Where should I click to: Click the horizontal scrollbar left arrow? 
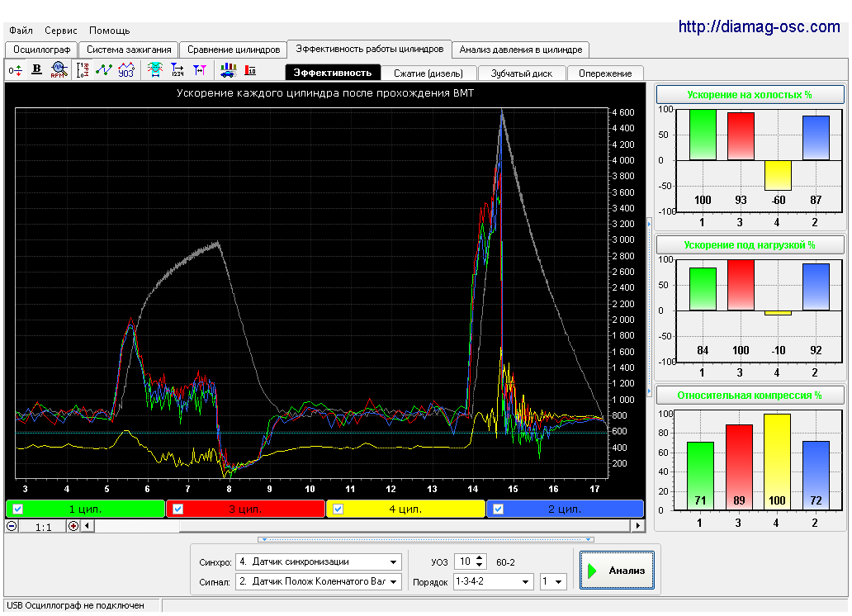tap(88, 526)
